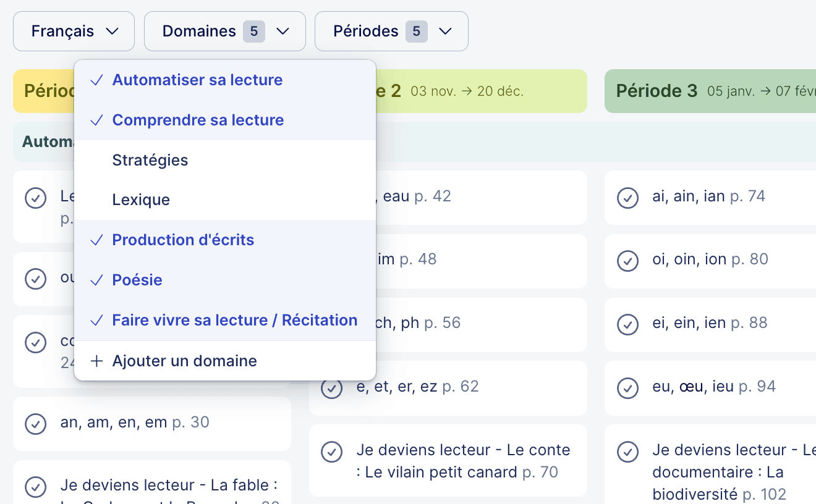
Task: Mark "Le vilain petit canard" lesson done
Action: [x=332, y=451]
